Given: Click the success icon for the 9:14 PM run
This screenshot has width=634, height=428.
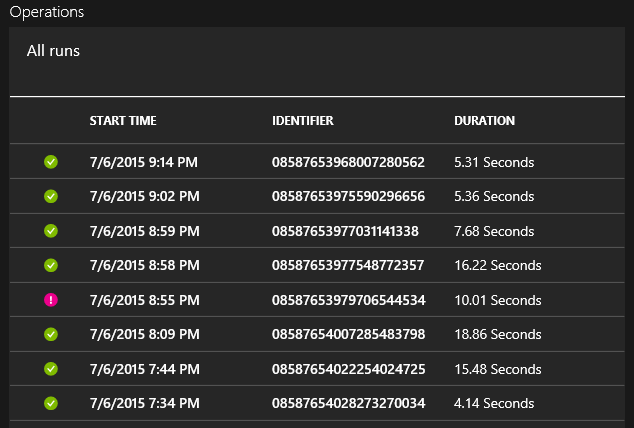Looking at the screenshot, I should click(51, 162).
